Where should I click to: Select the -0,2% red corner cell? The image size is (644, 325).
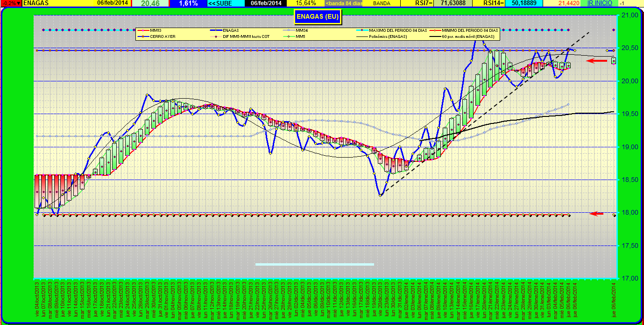[11, 3]
